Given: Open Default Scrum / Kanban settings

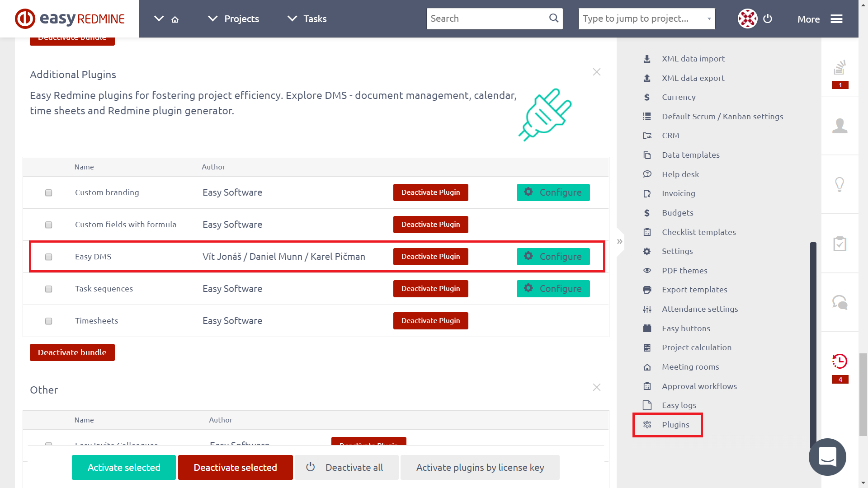Looking at the screenshot, I should [x=722, y=117].
